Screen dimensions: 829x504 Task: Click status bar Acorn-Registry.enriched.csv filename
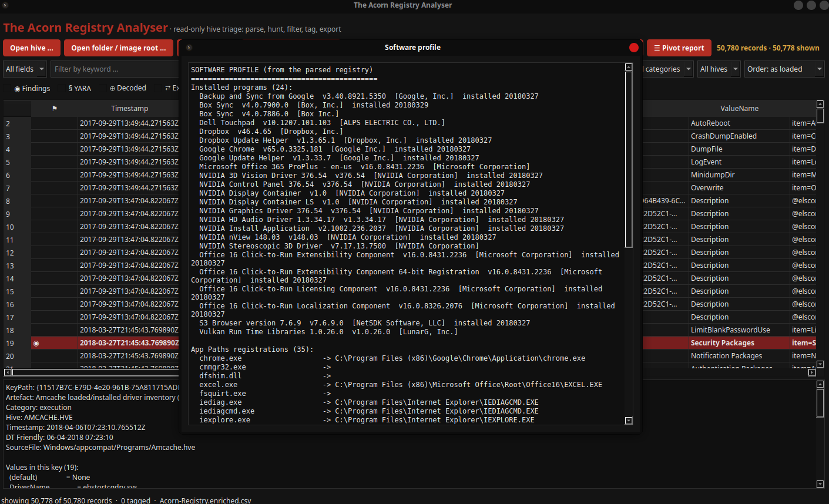point(205,500)
